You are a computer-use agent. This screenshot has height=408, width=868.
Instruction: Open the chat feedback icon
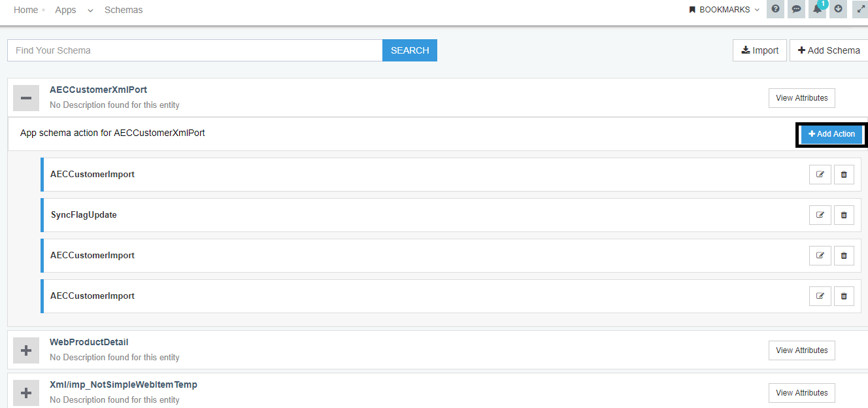(796, 9)
